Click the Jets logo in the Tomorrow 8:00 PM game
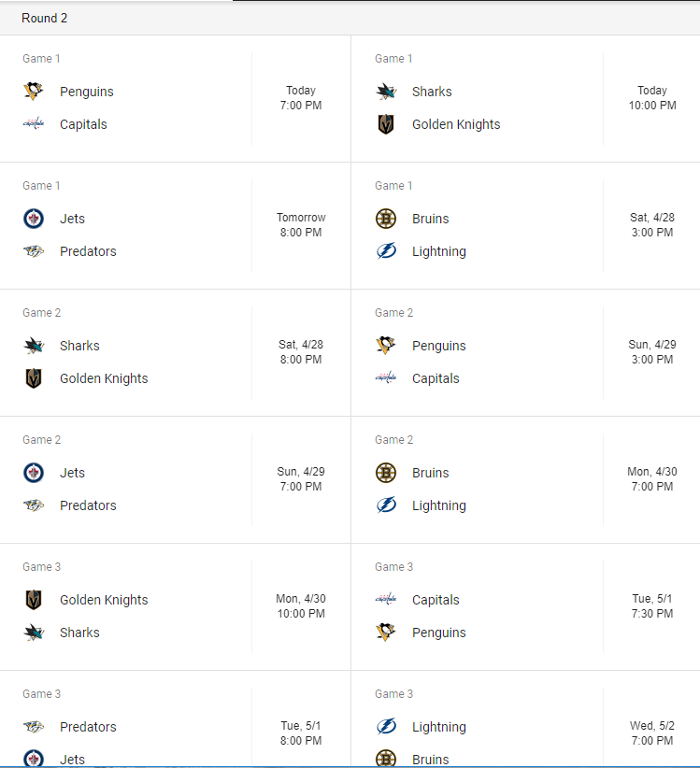This screenshot has width=700, height=768. [34, 219]
